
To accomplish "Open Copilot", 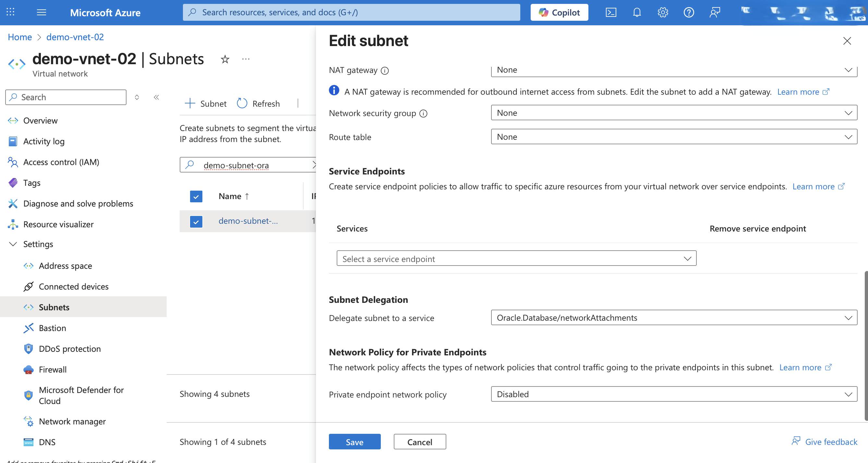I will [x=559, y=12].
